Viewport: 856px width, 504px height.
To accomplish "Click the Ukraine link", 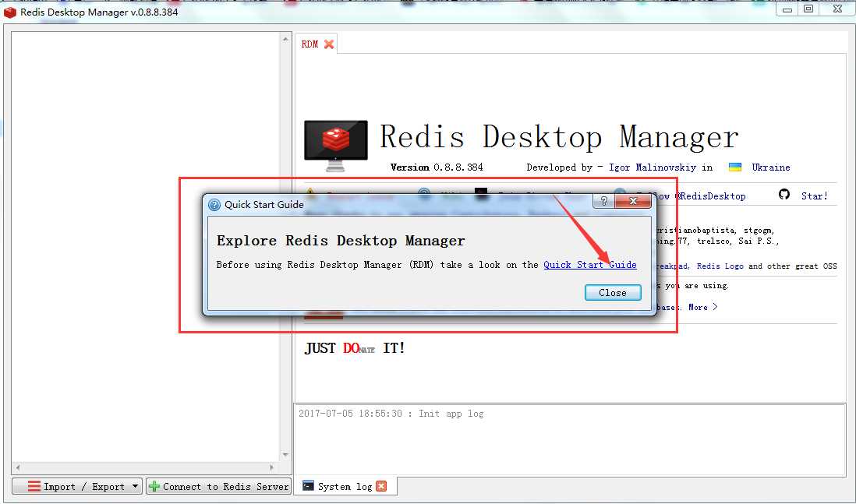I will (771, 167).
